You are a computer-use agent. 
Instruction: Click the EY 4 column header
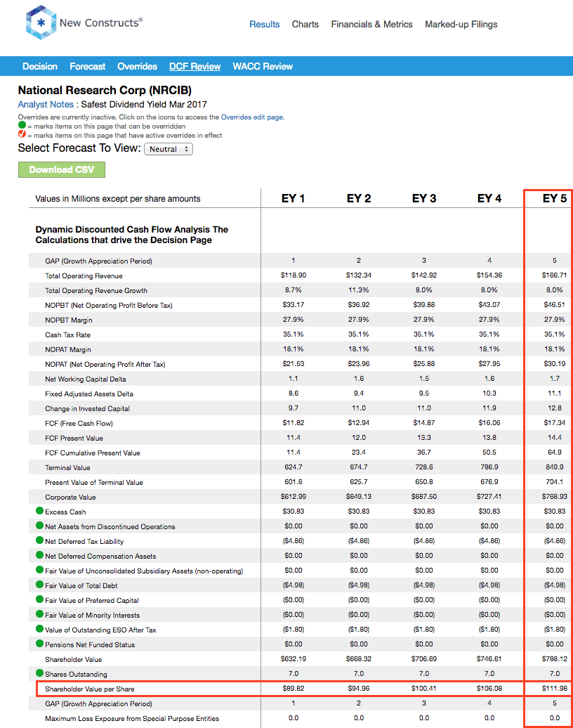coord(489,198)
